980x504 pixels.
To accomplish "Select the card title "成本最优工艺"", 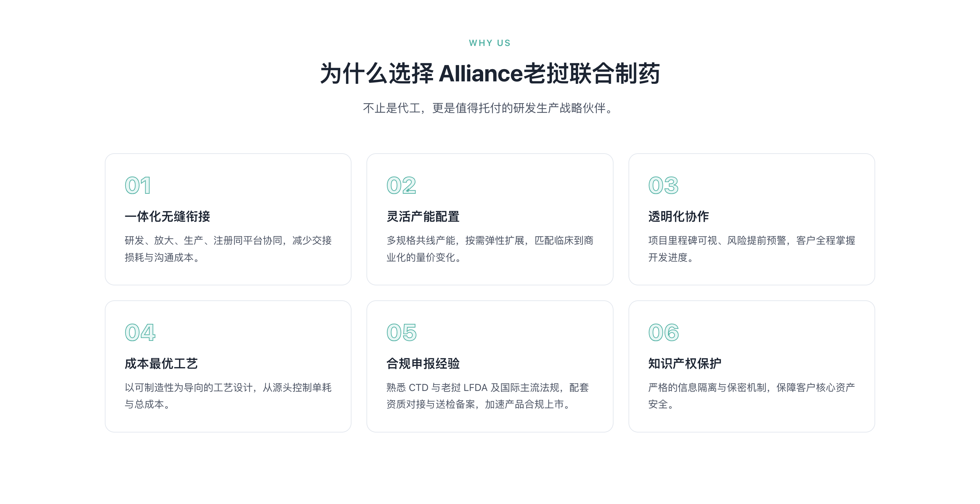I will tap(161, 364).
